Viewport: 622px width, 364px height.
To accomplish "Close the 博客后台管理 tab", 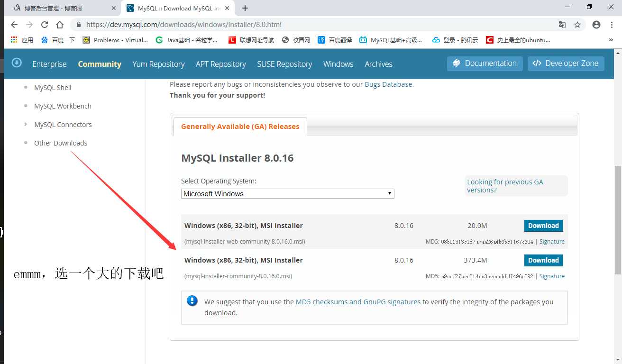I will tap(114, 9).
